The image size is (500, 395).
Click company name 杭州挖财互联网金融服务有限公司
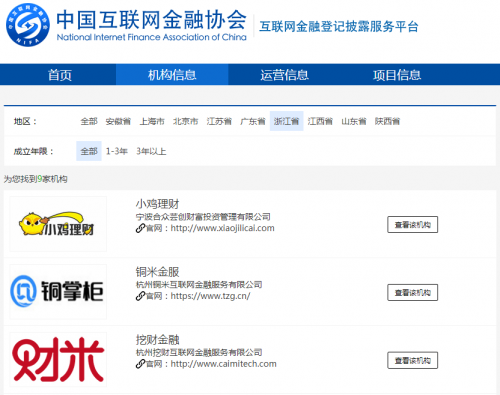tap(199, 352)
